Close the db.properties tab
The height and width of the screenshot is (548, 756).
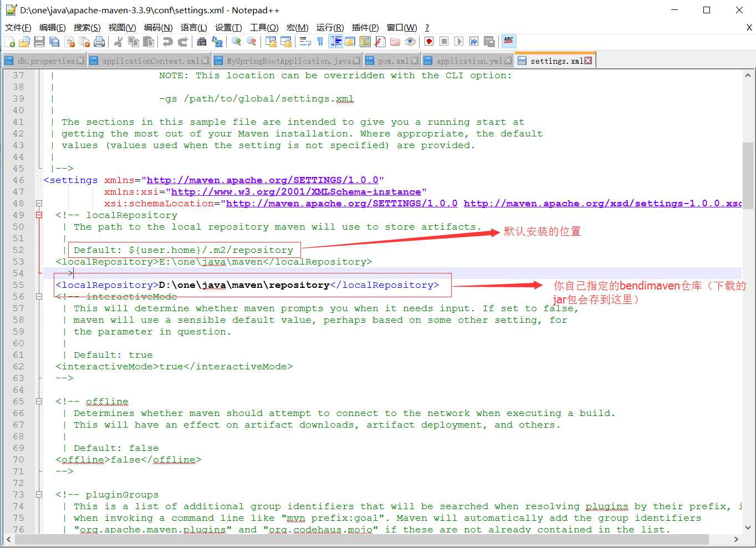[80, 61]
